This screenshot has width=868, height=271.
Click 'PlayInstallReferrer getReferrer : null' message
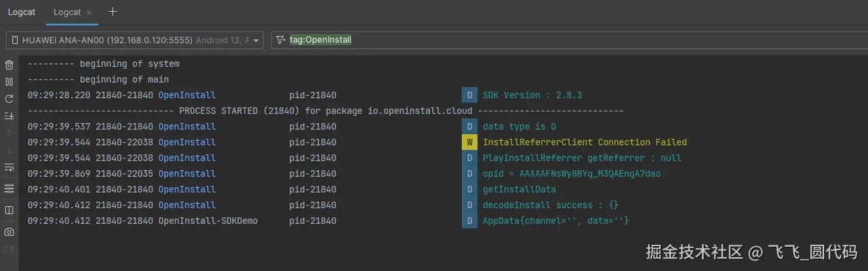pos(582,158)
